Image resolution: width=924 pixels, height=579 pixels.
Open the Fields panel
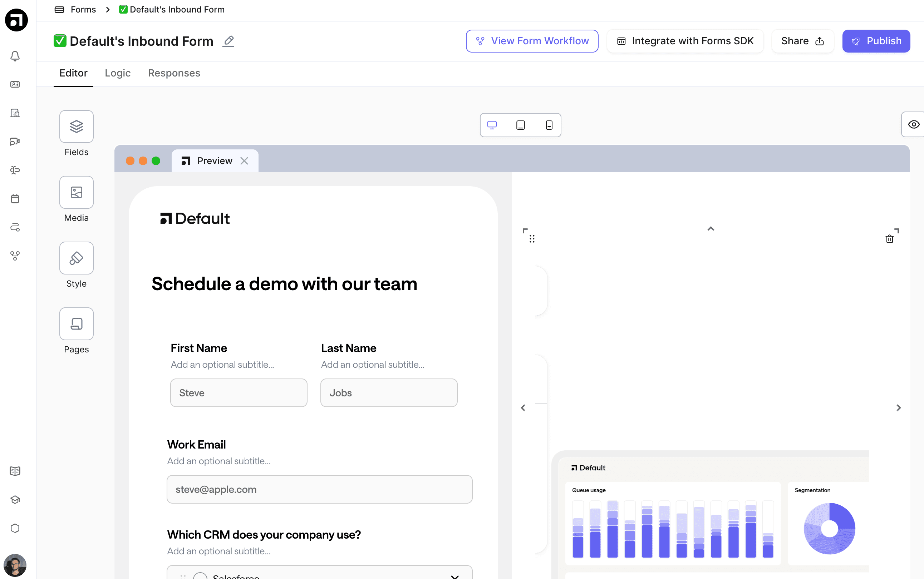(x=76, y=127)
